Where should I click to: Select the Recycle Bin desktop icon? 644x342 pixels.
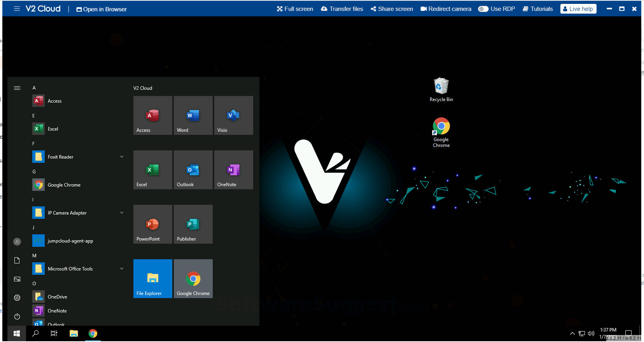click(441, 90)
